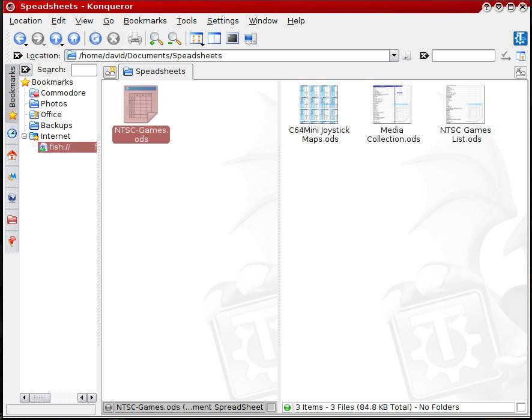Clear the Location bar field
Image resolution: width=532 pixels, height=420 pixels.
pyautogui.click(x=17, y=55)
